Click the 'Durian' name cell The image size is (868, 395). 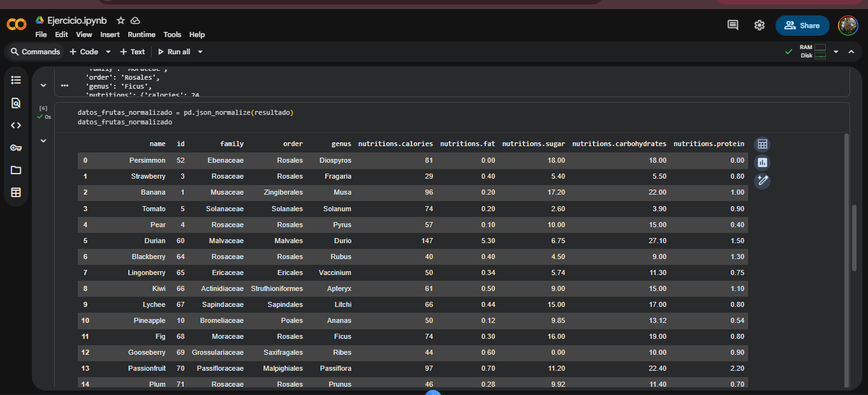pyautogui.click(x=155, y=241)
